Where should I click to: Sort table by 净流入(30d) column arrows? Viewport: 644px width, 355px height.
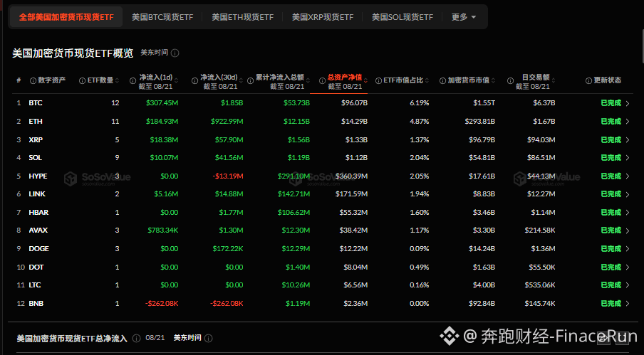(x=241, y=80)
